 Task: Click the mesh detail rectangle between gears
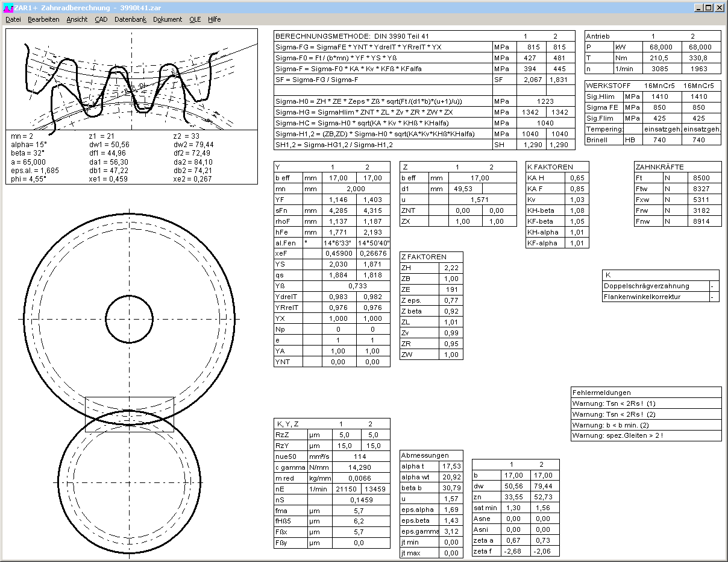130,414
